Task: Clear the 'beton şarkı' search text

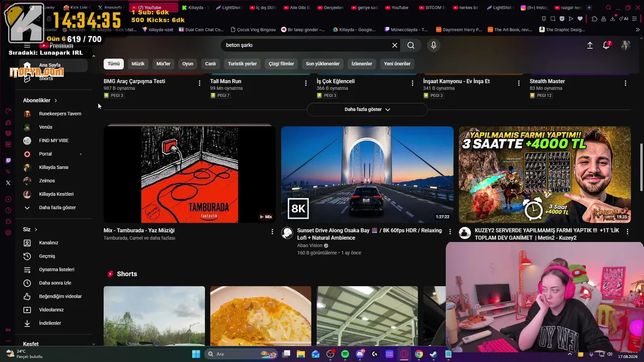Action: [x=395, y=45]
